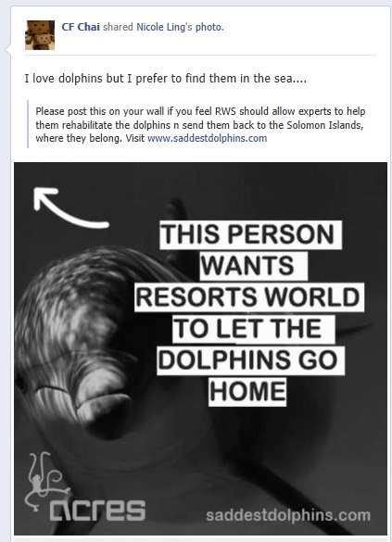
Task: Click the "HOME" text banner
Action: 247,392
